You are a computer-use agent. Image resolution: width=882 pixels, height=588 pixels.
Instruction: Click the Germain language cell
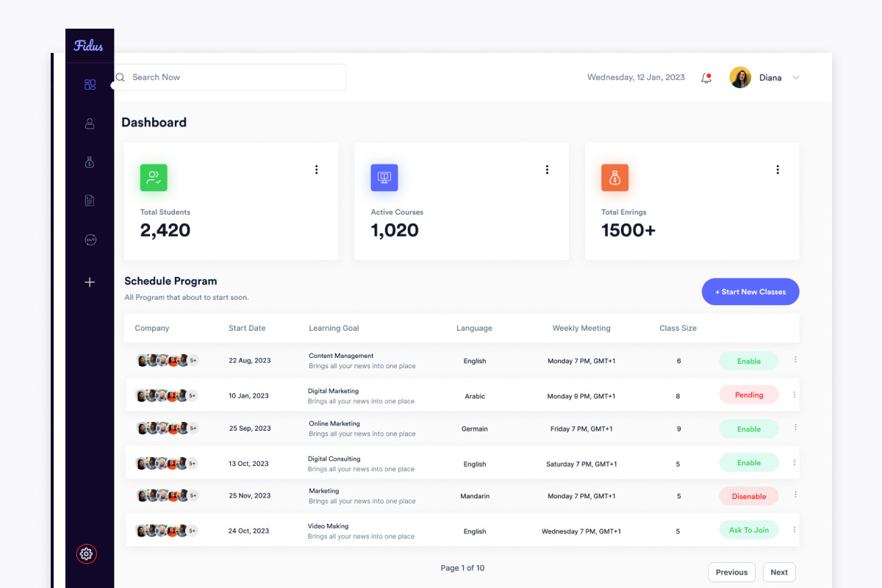pos(475,429)
